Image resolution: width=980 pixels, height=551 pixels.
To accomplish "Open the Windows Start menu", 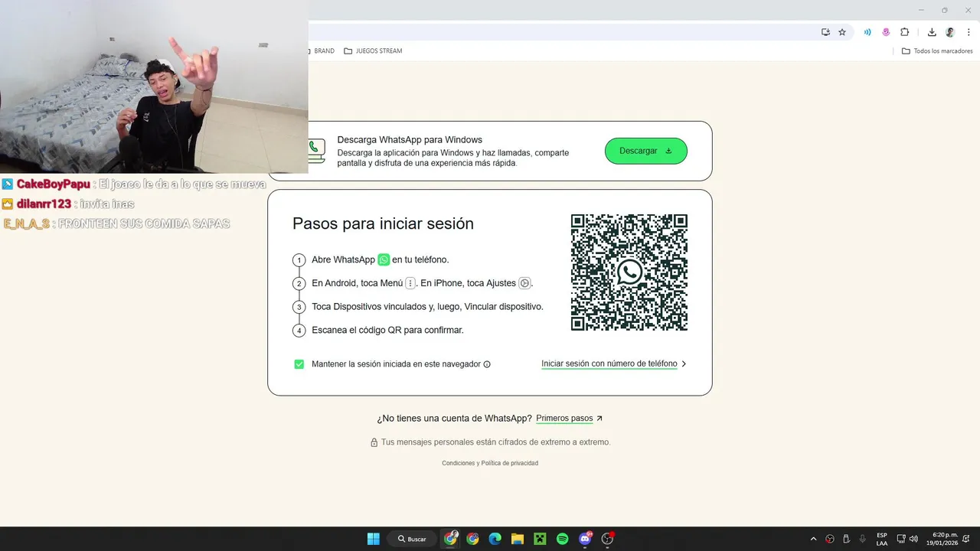I will (x=374, y=539).
